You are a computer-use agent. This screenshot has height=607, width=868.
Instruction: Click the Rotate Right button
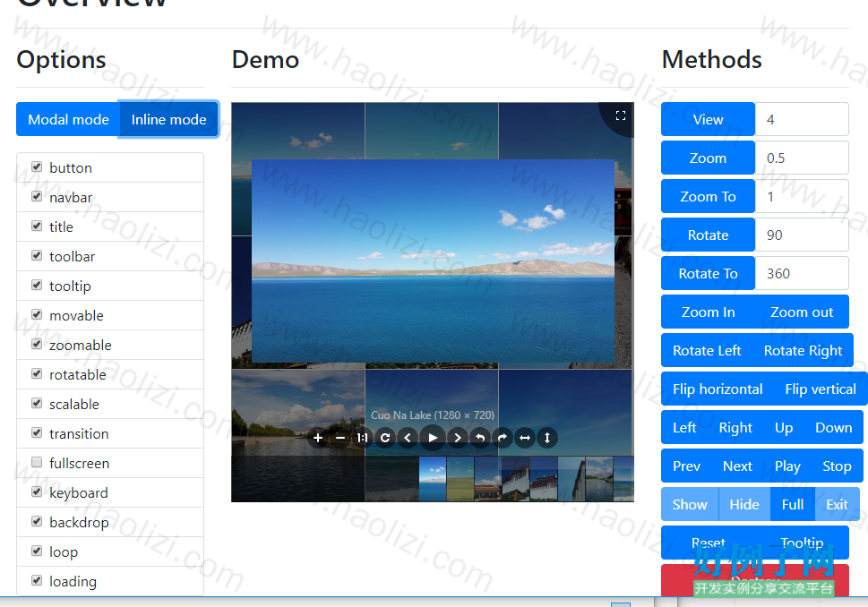point(803,350)
